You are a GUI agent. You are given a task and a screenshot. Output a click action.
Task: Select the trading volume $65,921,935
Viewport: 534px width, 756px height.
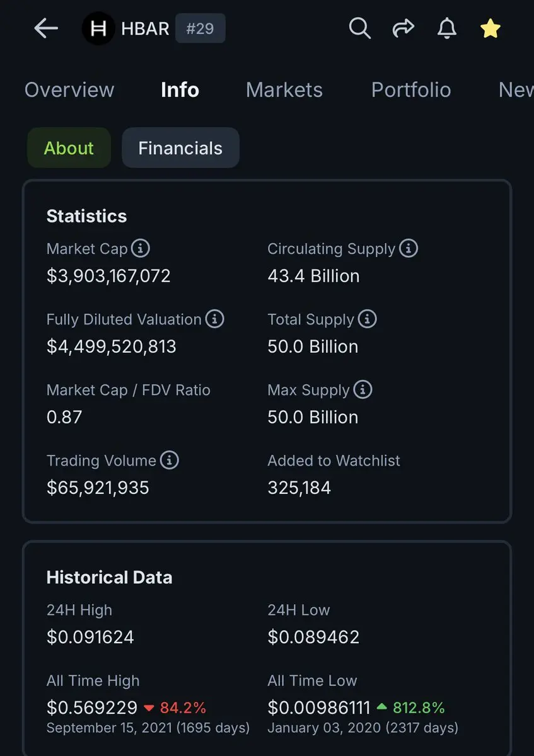98,488
